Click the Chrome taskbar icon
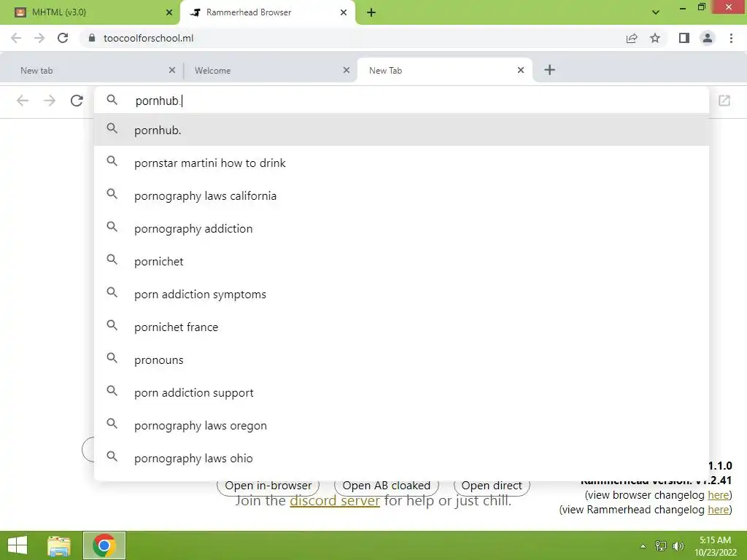 104,545
